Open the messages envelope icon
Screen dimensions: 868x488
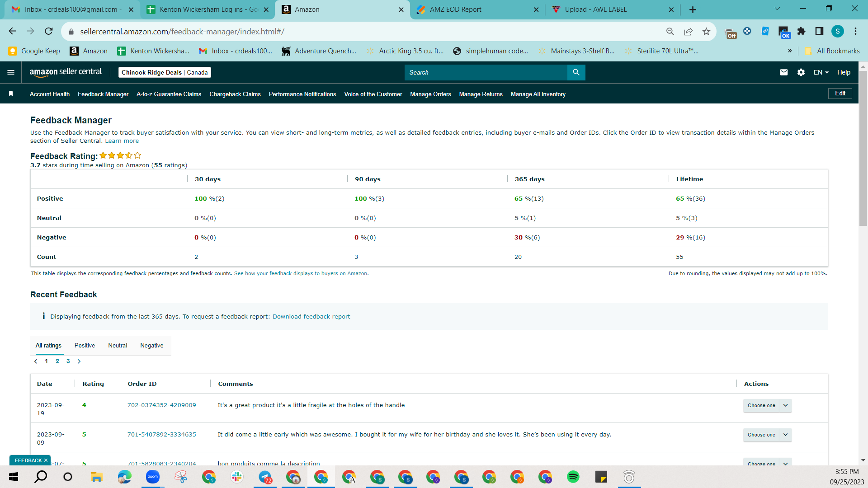(784, 72)
